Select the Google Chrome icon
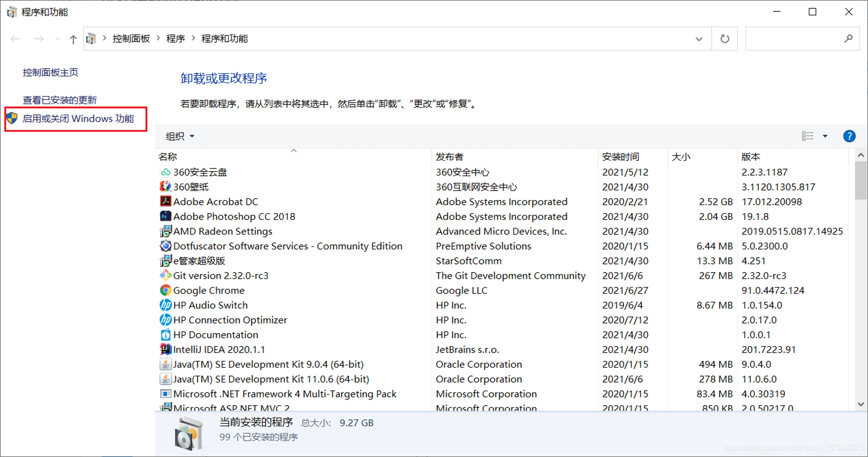This screenshot has height=457, width=868. tap(165, 290)
